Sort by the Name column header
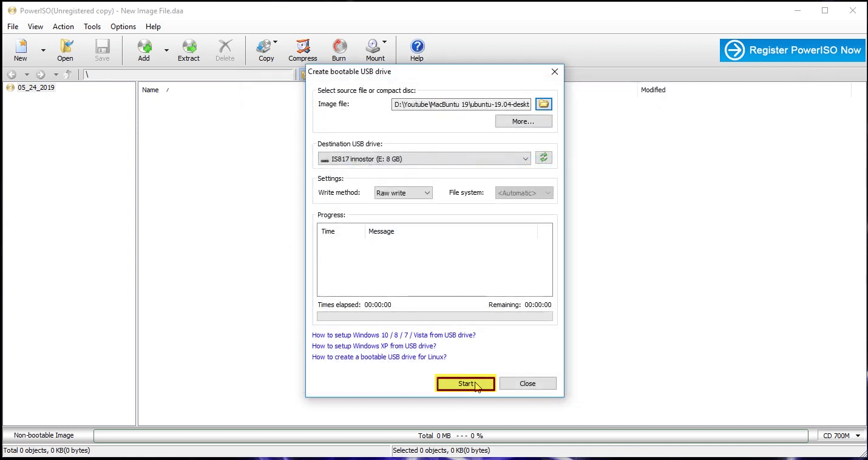868x460 pixels. 151,90
